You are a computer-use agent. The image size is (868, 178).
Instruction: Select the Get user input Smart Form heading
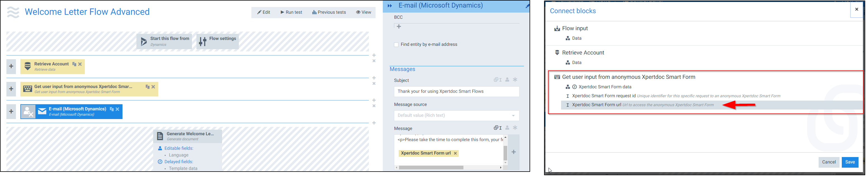tap(628, 77)
